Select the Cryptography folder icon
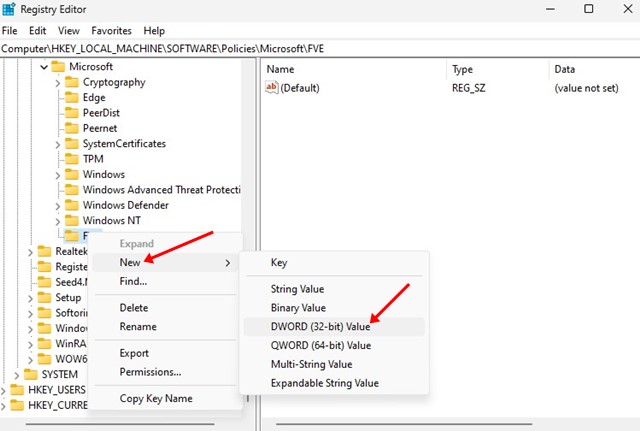The image size is (640, 431). [72, 82]
